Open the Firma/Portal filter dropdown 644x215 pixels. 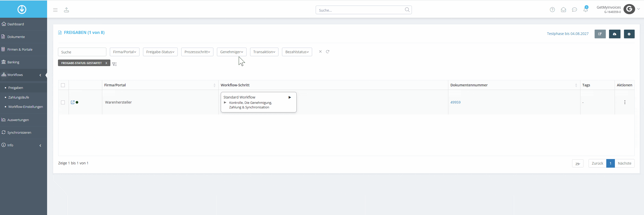pos(125,52)
